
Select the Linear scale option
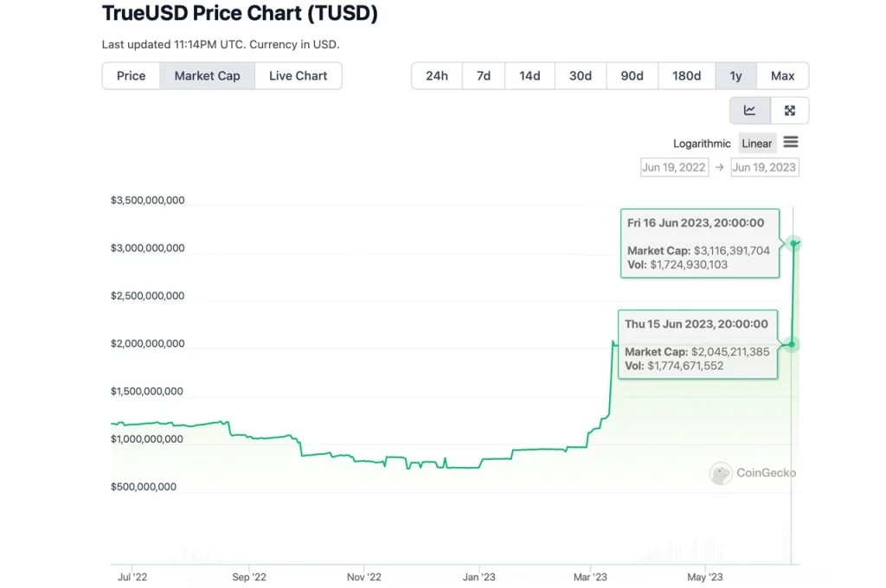(x=756, y=144)
